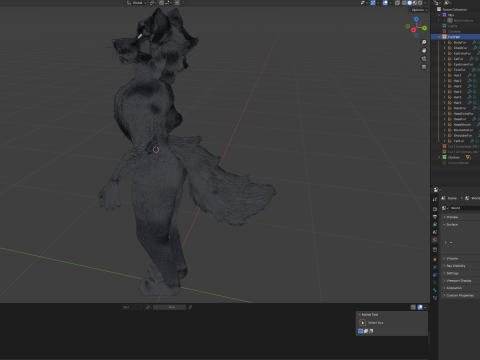Image resolution: width=480 pixels, height=360 pixels.
Task: Open the properties editor type dropdown
Action: [436, 190]
